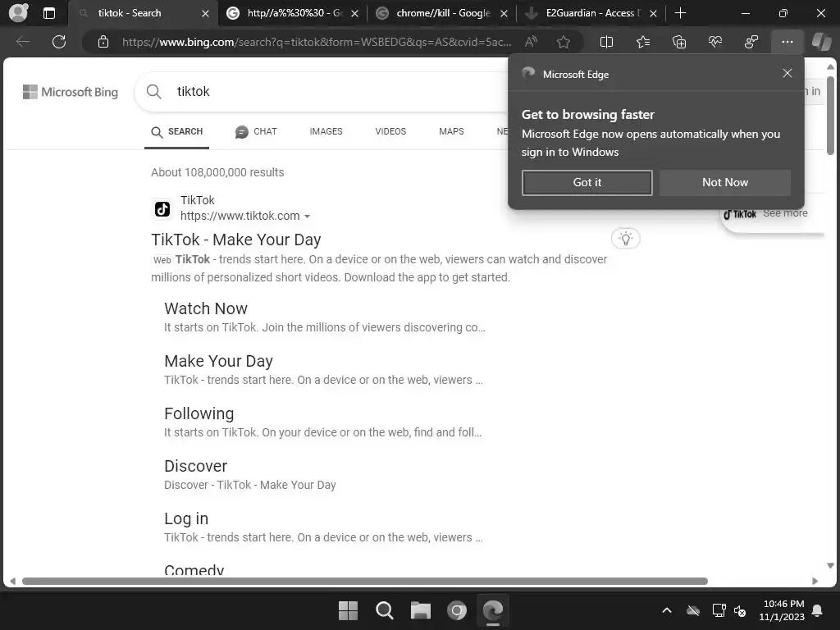The image size is (840, 630).
Task: Activate the Read aloud icon
Action: click(x=531, y=42)
